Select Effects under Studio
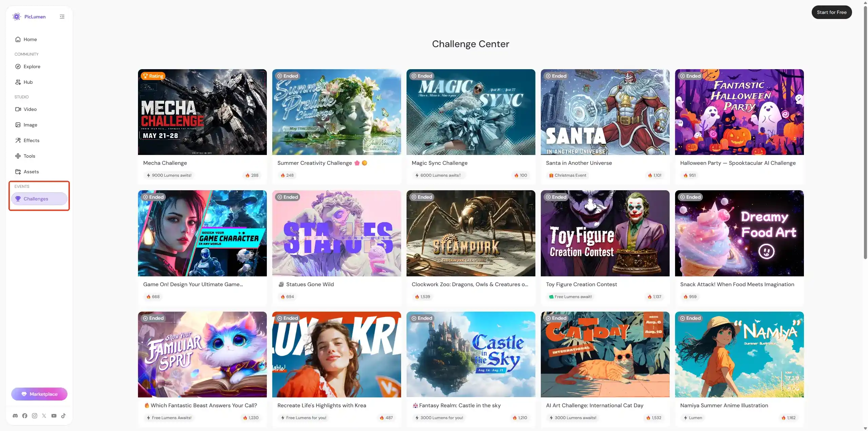Screen dimensions: 868x431 pos(39,140)
